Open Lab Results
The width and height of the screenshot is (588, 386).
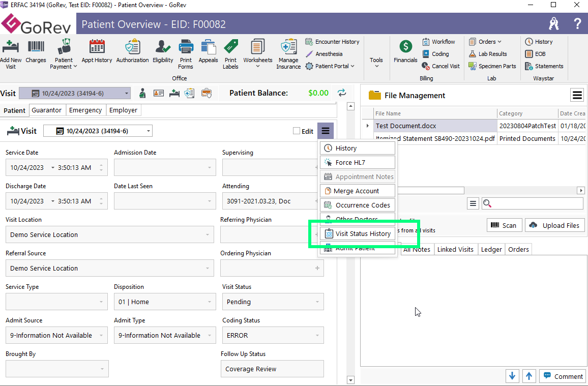487,54
